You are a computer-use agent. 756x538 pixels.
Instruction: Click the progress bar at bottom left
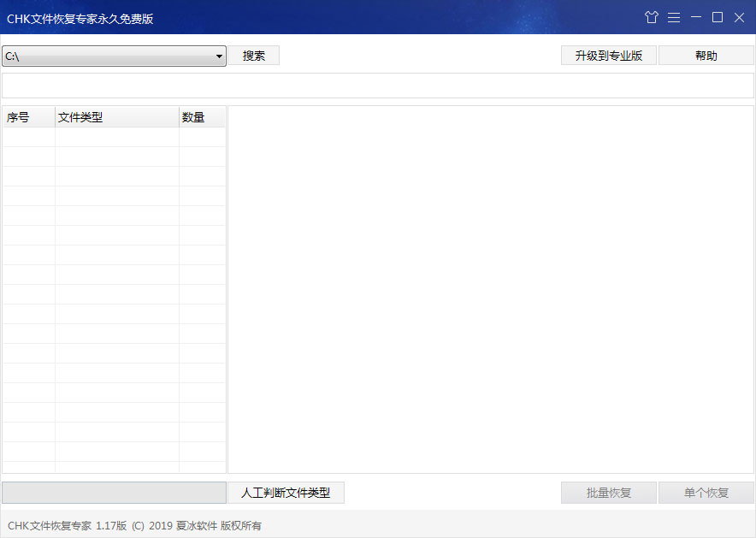point(114,493)
